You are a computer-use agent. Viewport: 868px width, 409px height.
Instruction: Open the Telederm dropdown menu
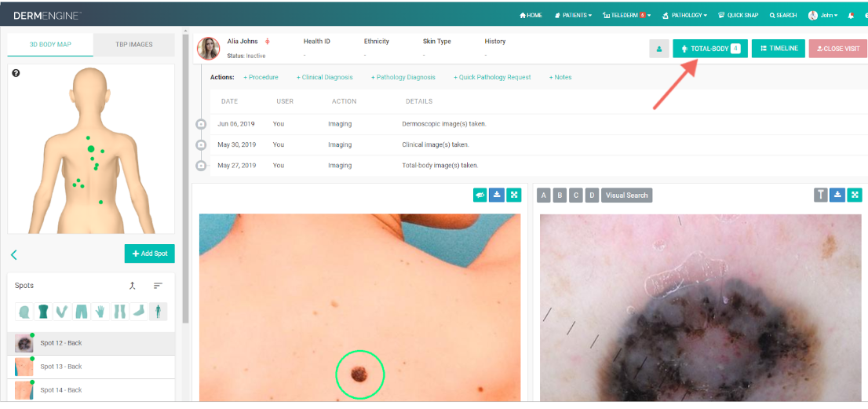(x=626, y=16)
